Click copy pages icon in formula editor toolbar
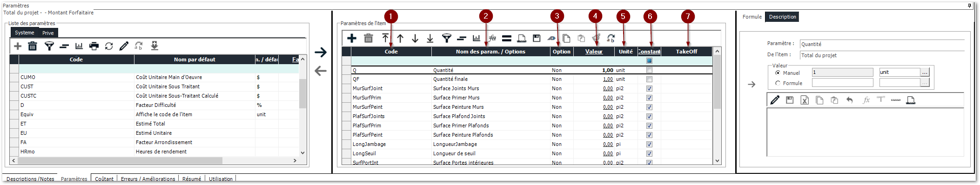 [819, 100]
